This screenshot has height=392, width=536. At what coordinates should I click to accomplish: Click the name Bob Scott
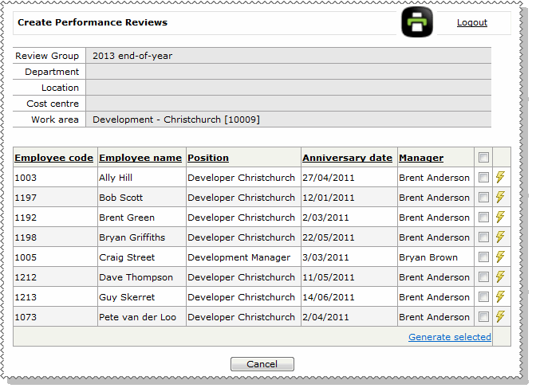point(121,198)
